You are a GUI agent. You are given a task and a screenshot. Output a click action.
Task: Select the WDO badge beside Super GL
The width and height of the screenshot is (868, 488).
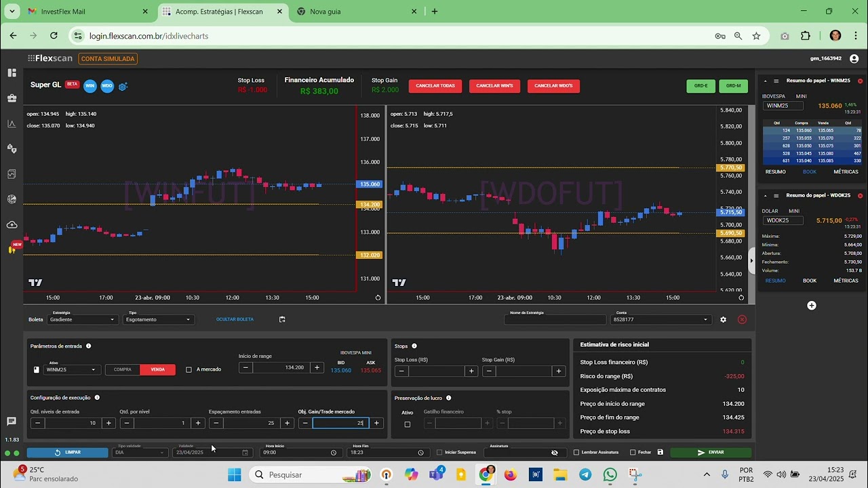pyautogui.click(x=107, y=85)
